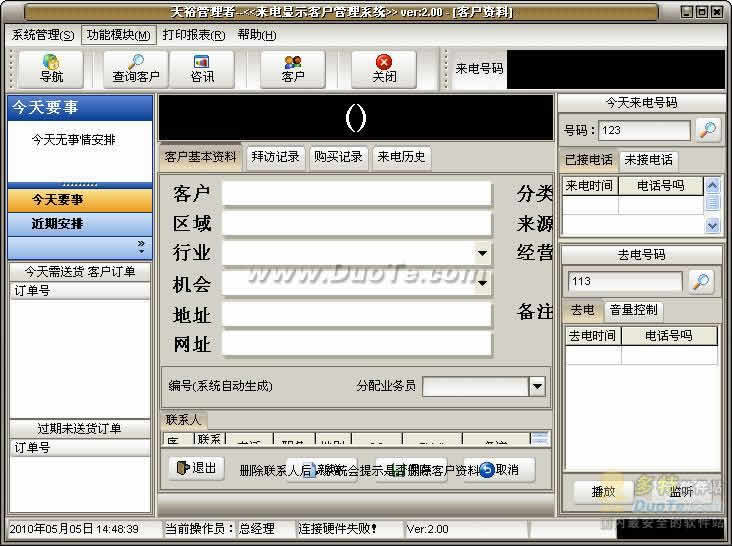The image size is (732, 546).
Task: Open the 导航 navigation toolbar button
Action: click(x=51, y=69)
